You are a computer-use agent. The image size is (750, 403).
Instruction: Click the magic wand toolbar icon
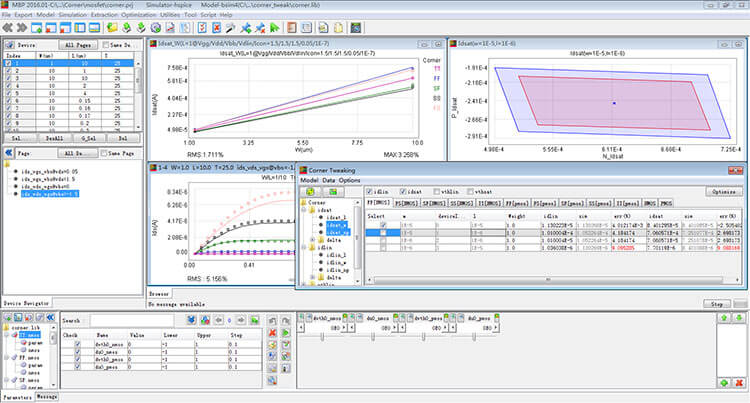(231, 28)
